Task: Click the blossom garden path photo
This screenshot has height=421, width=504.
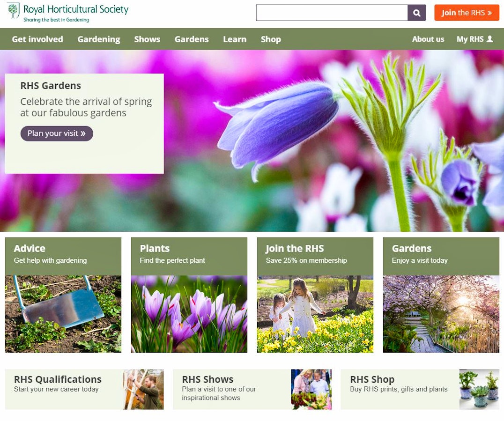Action: (x=441, y=314)
